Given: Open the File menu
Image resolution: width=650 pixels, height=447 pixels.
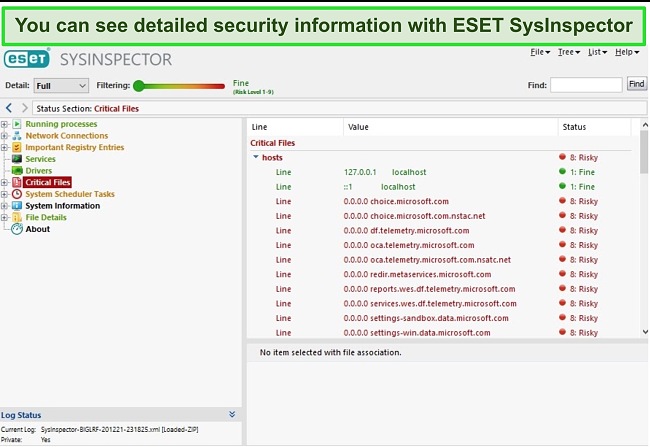Looking at the screenshot, I should tap(540, 52).
